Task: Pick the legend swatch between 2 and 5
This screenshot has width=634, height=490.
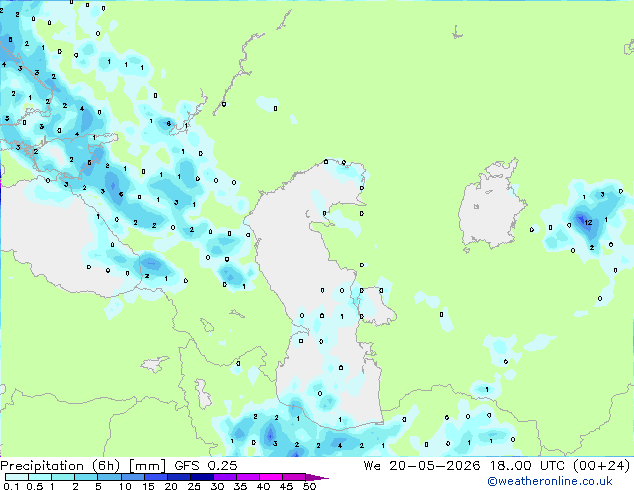Action: [86, 477]
